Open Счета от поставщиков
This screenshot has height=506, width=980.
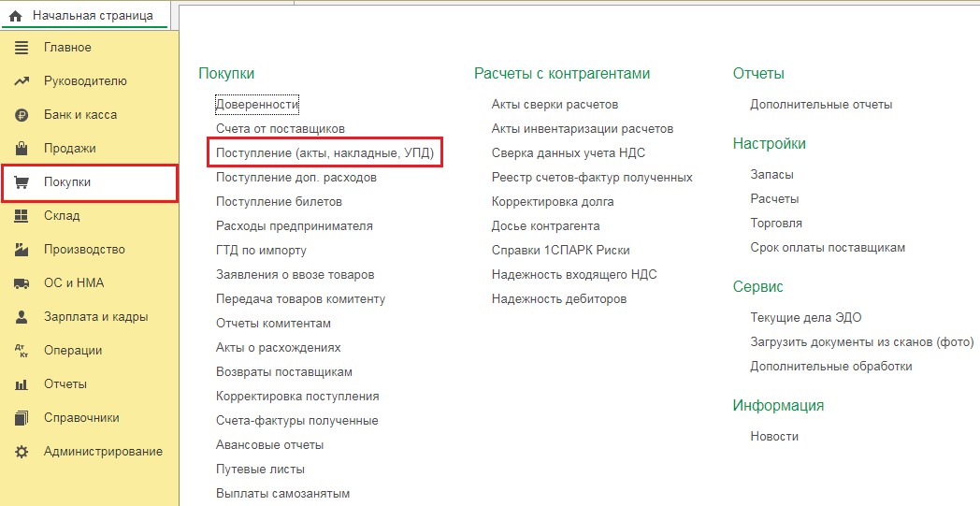pyautogui.click(x=281, y=129)
